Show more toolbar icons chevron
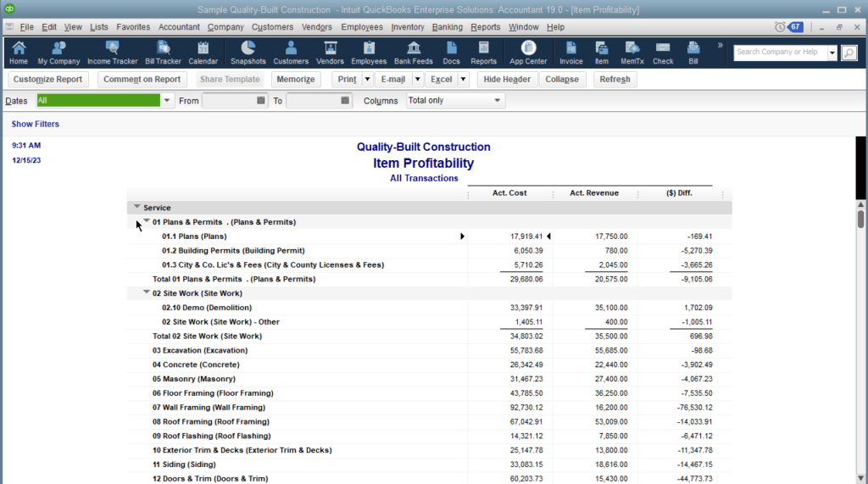Screen dimensions: 868x484 click(721, 46)
